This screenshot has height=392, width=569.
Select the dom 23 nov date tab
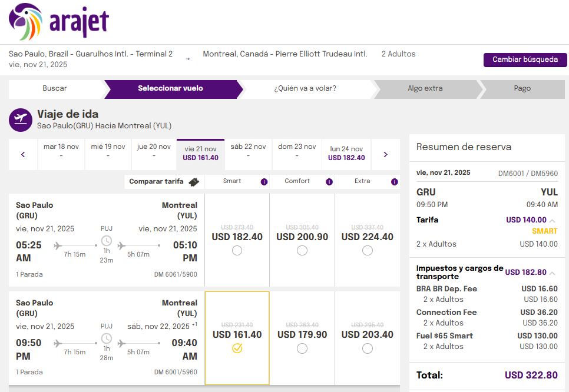(297, 154)
